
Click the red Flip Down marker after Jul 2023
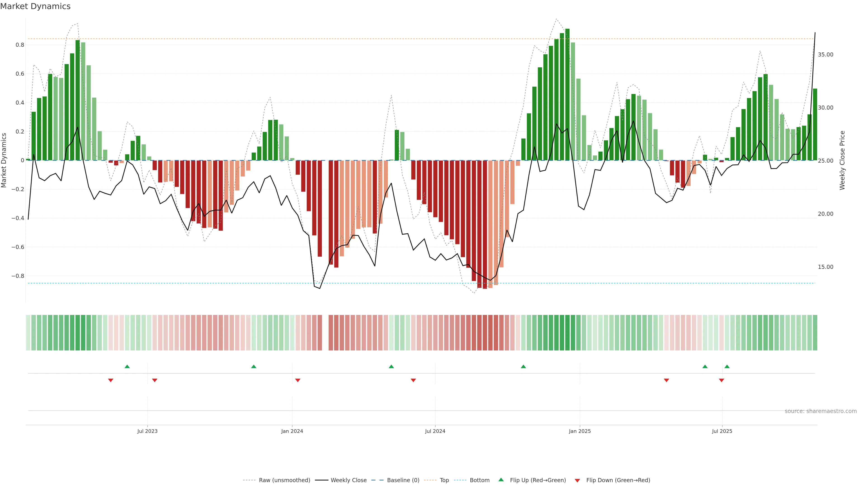155,380
